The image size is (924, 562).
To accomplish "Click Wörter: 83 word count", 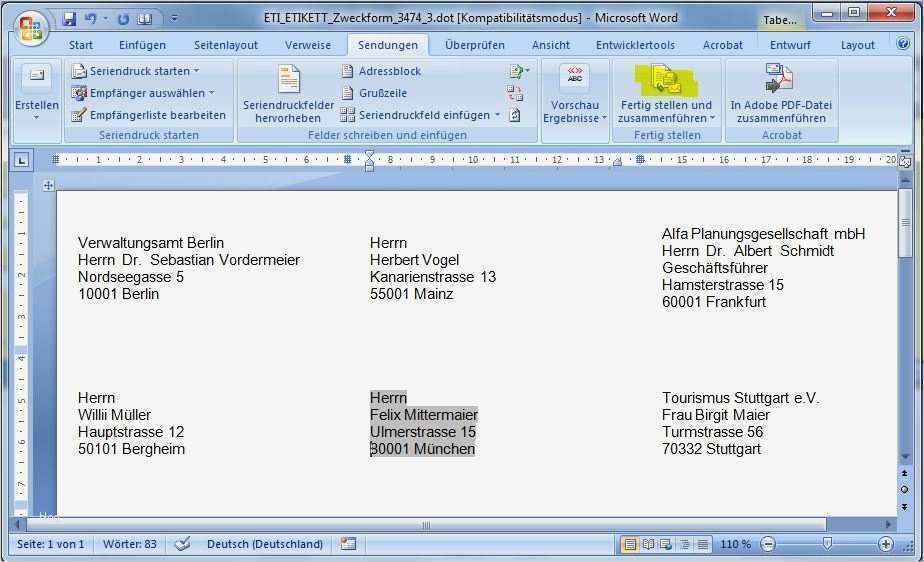I will (x=130, y=544).
